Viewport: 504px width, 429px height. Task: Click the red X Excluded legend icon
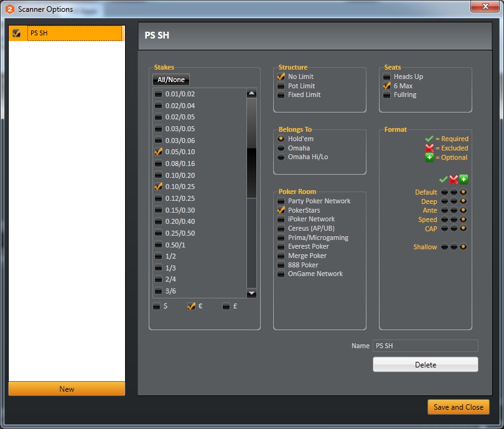pos(431,148)
